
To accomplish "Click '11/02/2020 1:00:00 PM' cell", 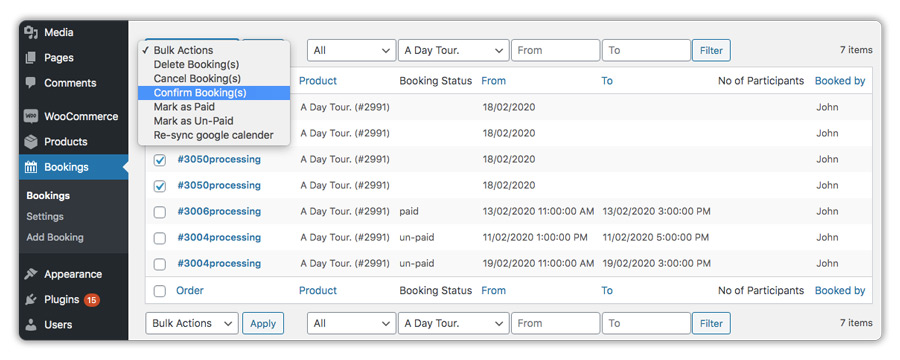I will coord(534,237).
